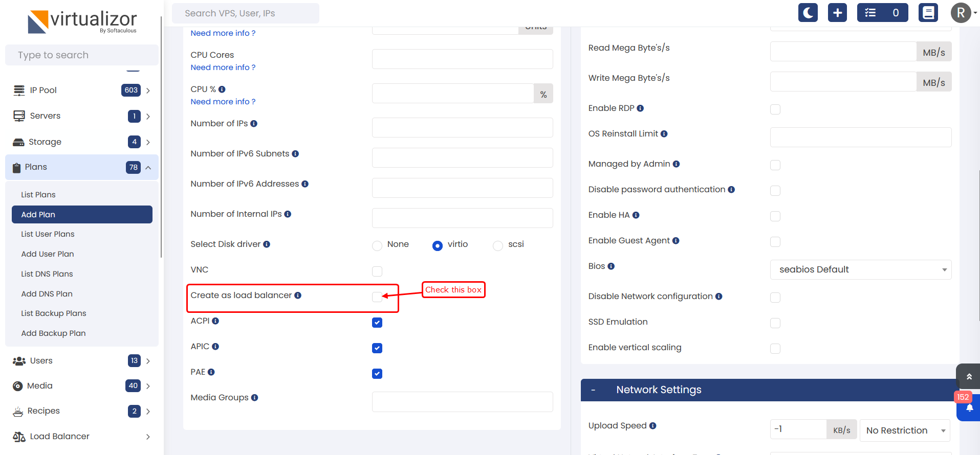Click the Users group icon
This screenshot has width=980, height=455.
(x=19, y=361)
